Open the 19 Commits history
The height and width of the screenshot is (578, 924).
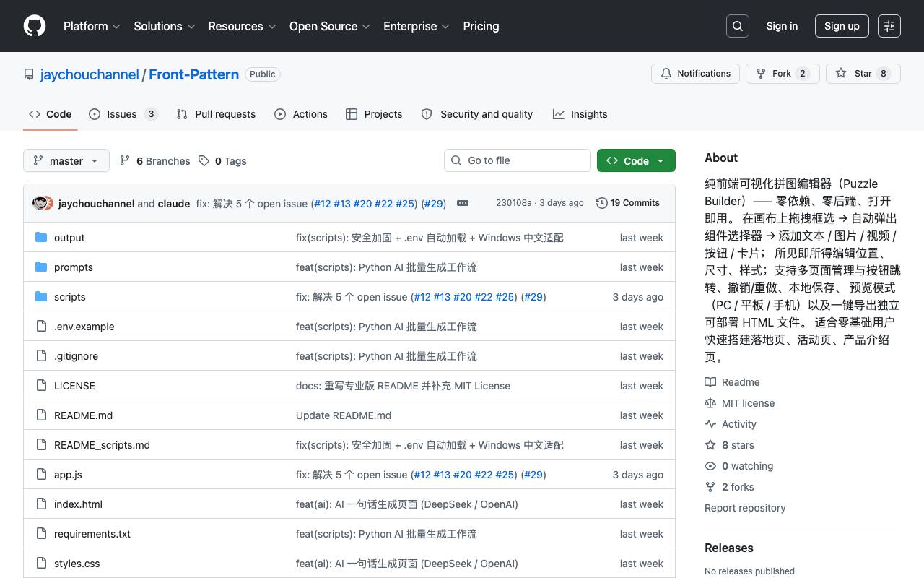[628, 203]
